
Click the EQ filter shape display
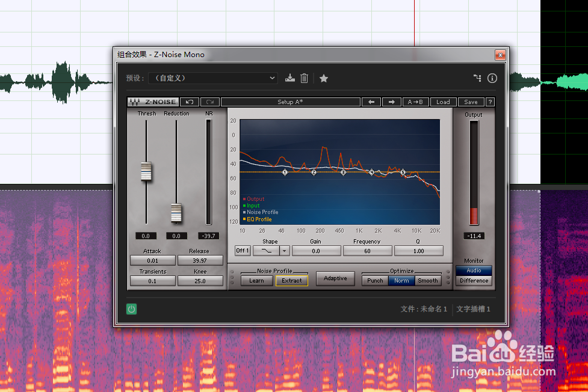pyautogui.click(x=266, y=251)
